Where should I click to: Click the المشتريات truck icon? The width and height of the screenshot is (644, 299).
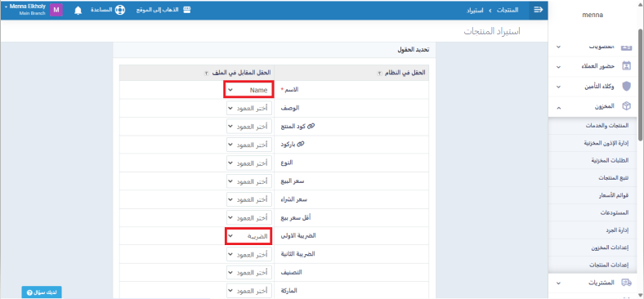click(626, 283)
